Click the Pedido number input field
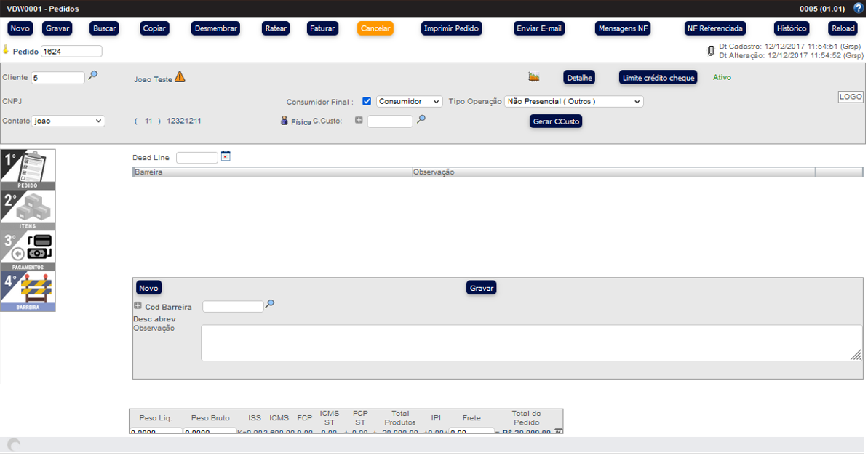The image size is (868, 461). pos(71,52)
